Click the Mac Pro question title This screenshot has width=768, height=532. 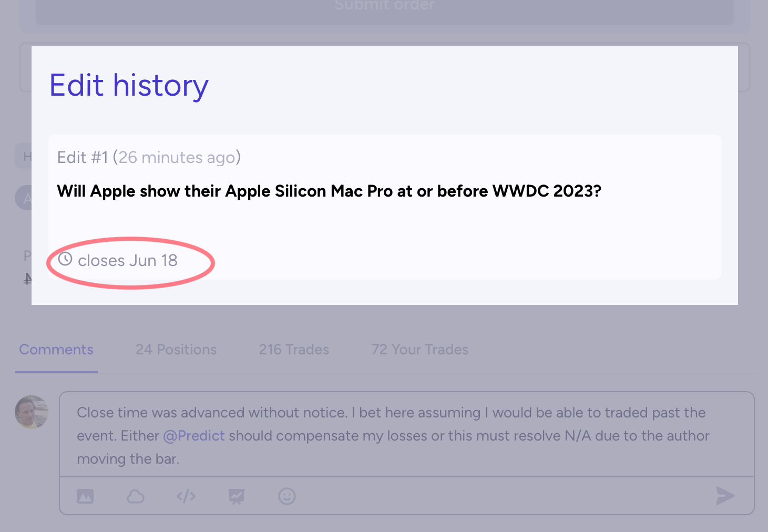329,191
